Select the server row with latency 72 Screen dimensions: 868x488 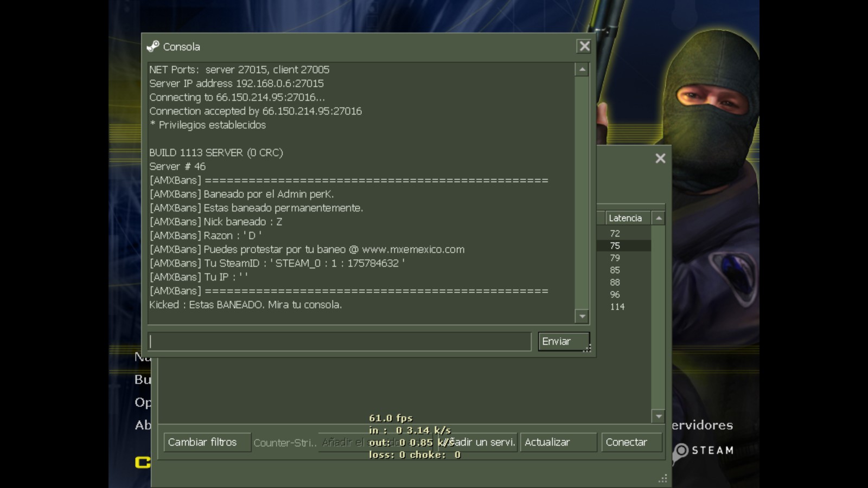click(x=624, y=234)
